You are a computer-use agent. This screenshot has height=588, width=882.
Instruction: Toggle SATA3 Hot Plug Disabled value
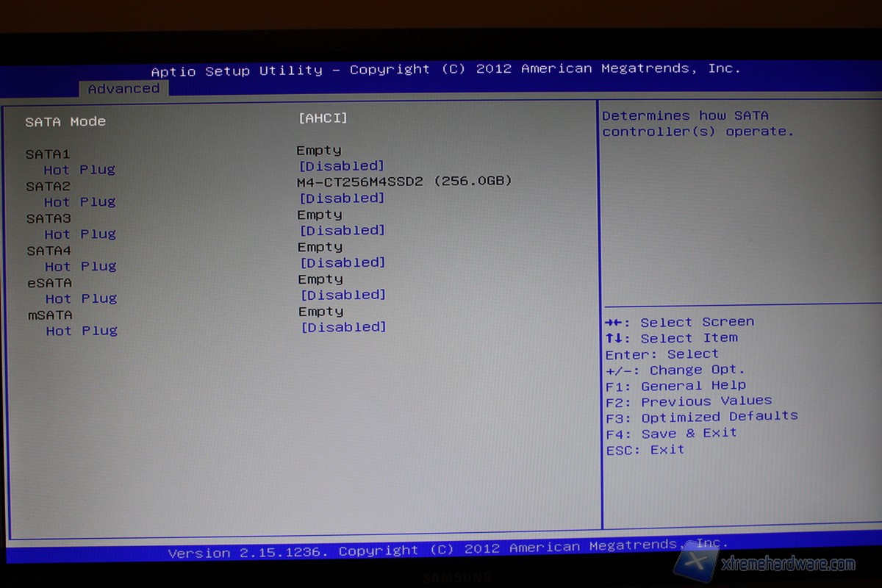point(343,231)
